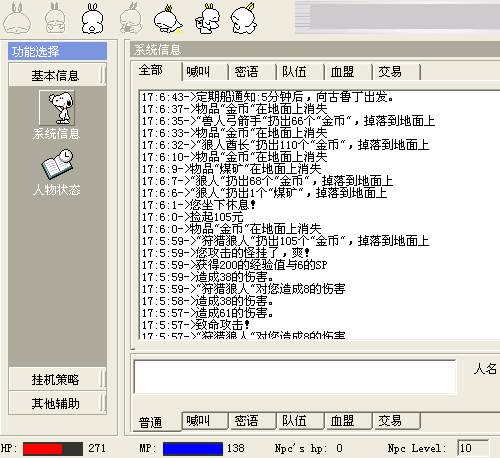Click log line 致命攻击

tap(196, 325)
